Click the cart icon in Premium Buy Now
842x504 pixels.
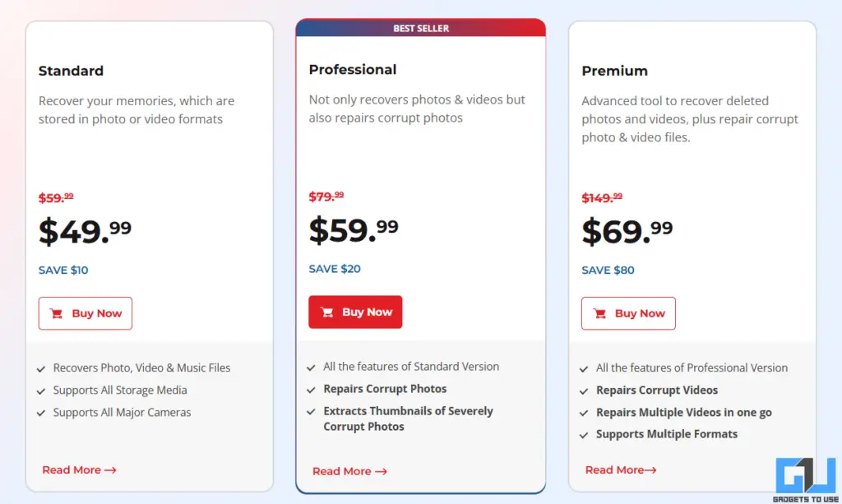[x=600, y=313]
